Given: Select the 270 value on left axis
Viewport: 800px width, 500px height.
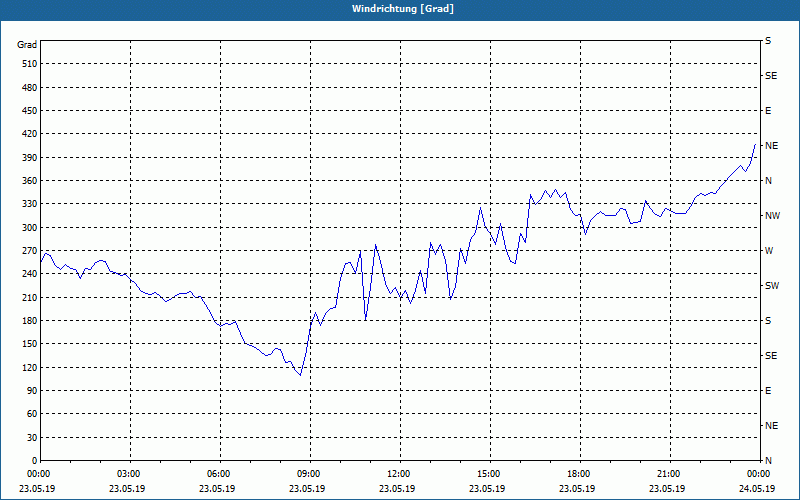Looking at the screenshot, I should [x=30, y=251].
